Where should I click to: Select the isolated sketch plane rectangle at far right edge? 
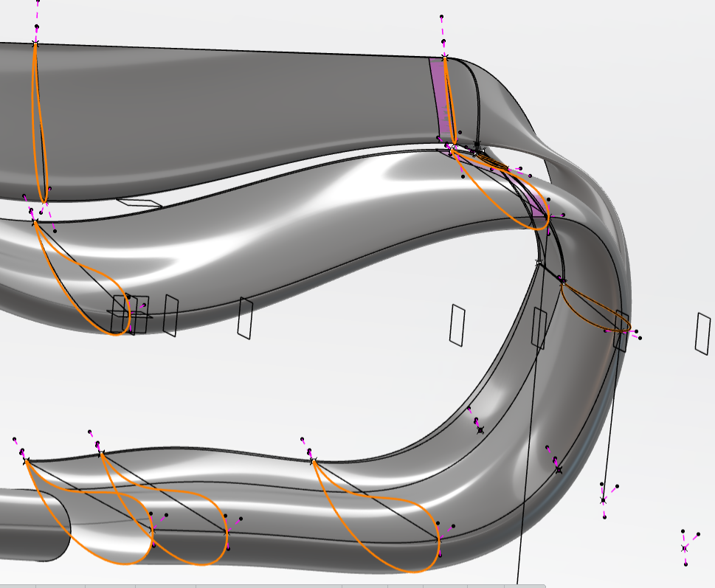pos(702,333)
